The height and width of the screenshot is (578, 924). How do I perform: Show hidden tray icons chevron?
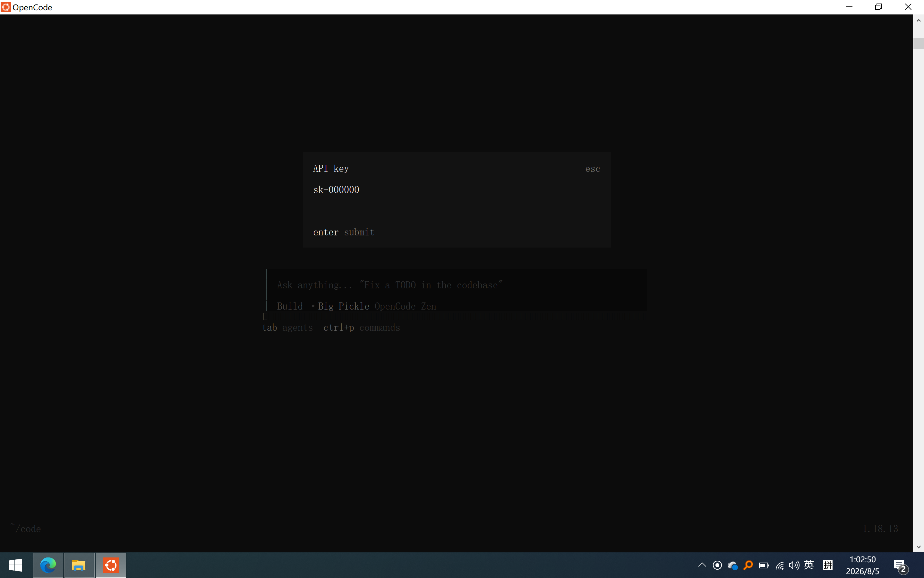(702, 565)
